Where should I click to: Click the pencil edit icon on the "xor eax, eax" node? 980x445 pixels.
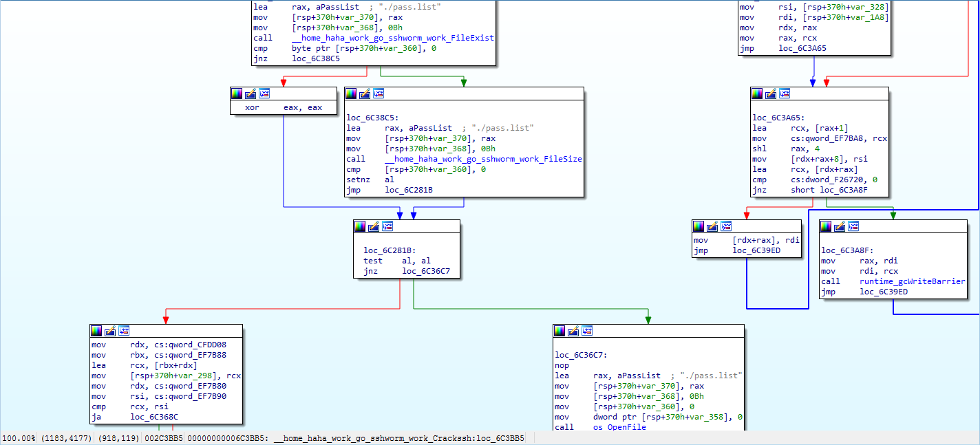pyautogui.click(x=251, y=94)
